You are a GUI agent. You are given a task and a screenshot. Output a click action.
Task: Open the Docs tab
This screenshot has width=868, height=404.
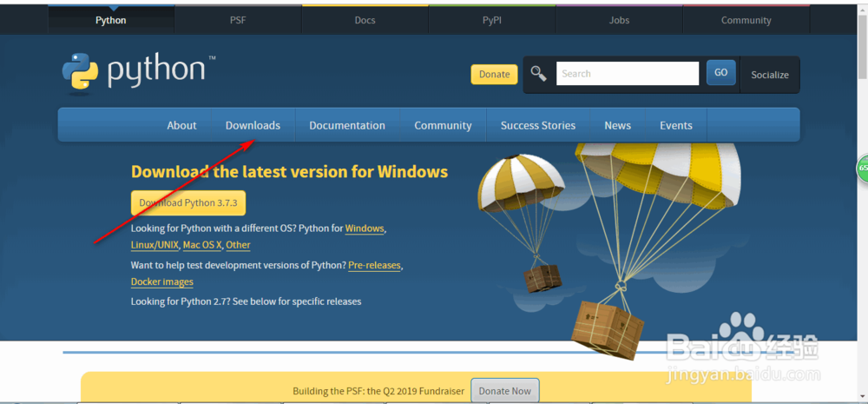click(x=365, y=20)
